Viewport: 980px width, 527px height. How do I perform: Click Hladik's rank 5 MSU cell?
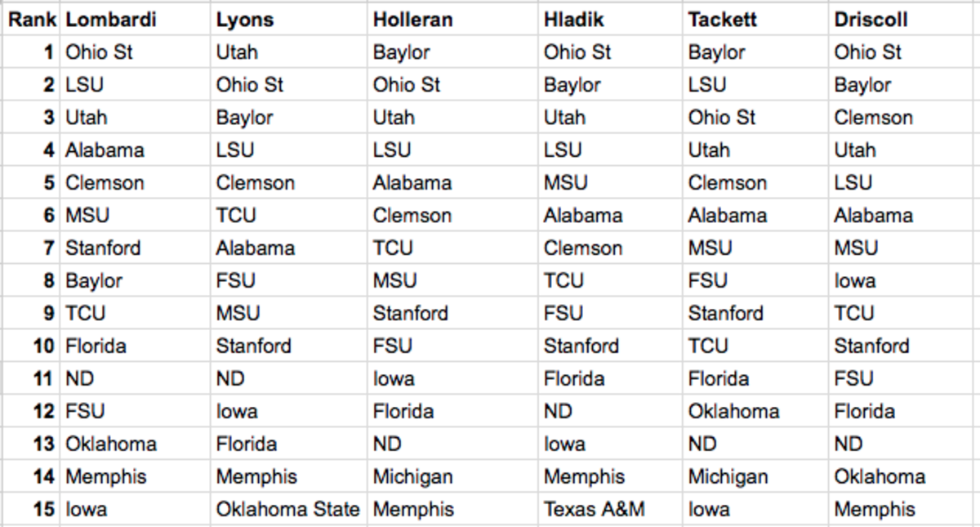(x=611, y=182)
